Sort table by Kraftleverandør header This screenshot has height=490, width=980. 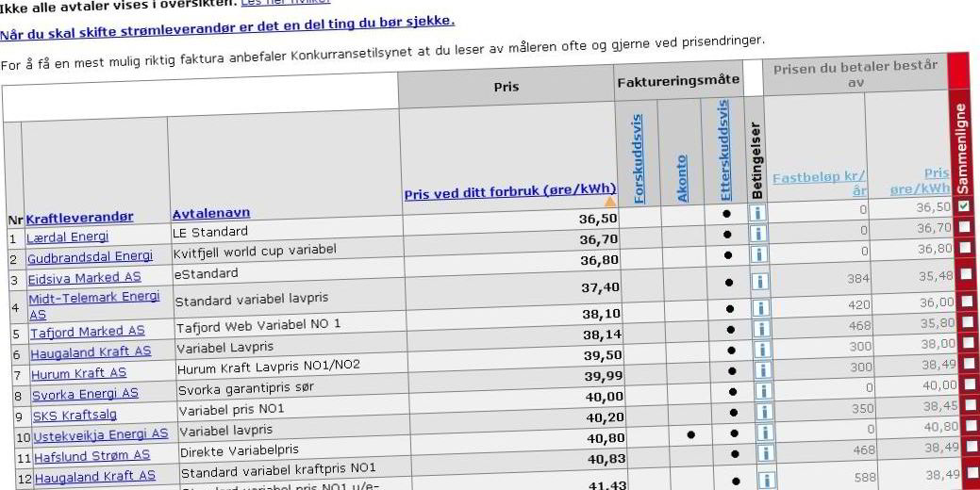click(x=79, y=218)
